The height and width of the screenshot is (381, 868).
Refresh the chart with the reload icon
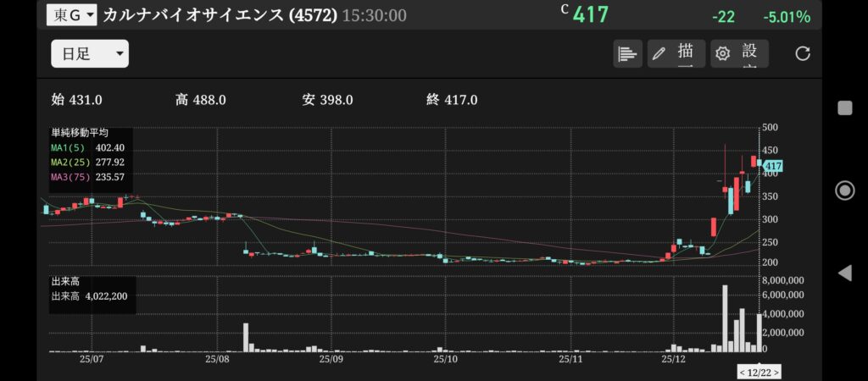[x=802, y=53]
